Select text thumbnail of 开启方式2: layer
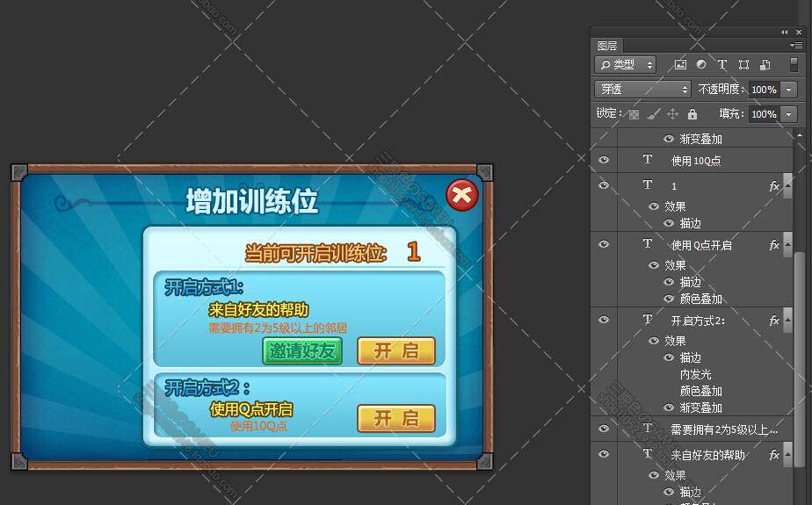Image resolution: width=812 pixels, height=505 pixels. click(x=648, y=320)
